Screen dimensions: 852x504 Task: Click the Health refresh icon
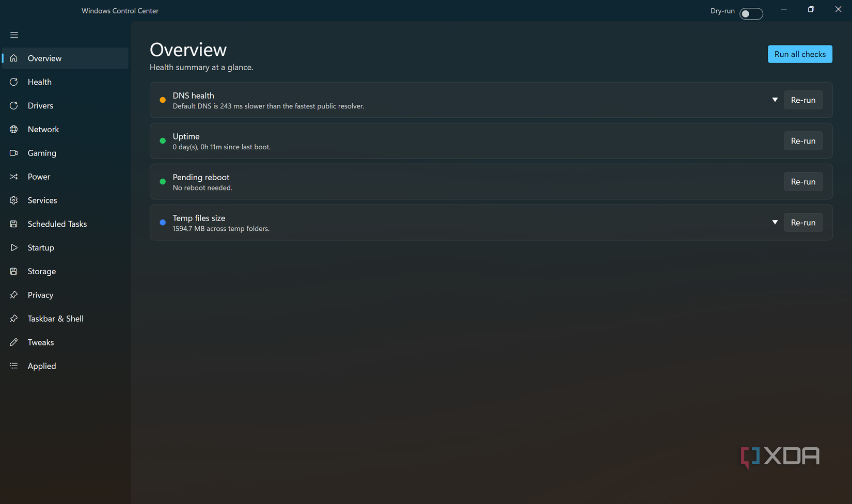point(14,82)
